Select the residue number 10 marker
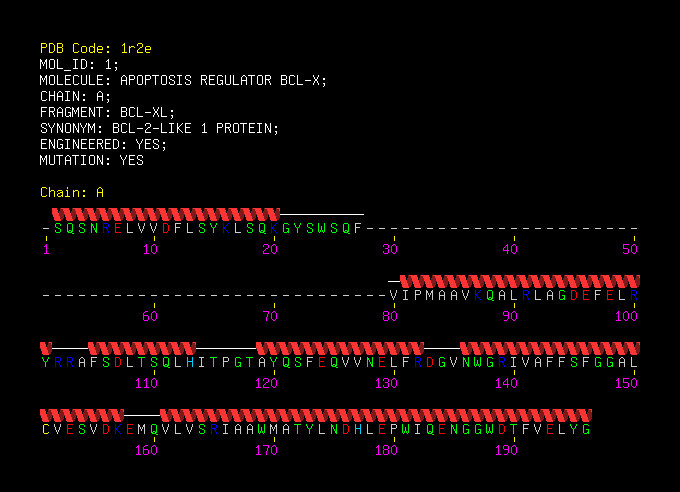This screenshot has width=680, height=492. 150,249
